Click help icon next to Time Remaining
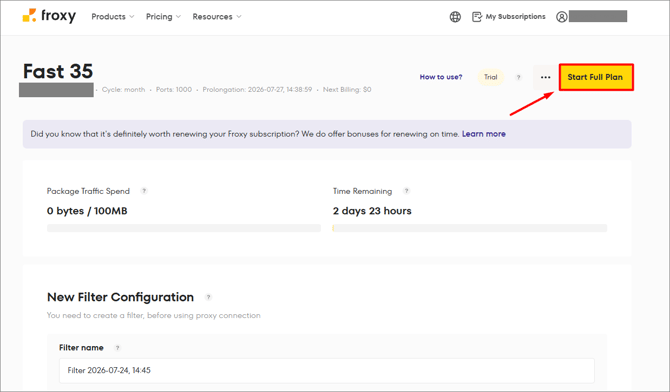670x392 pixels. (x=406, y=191)
